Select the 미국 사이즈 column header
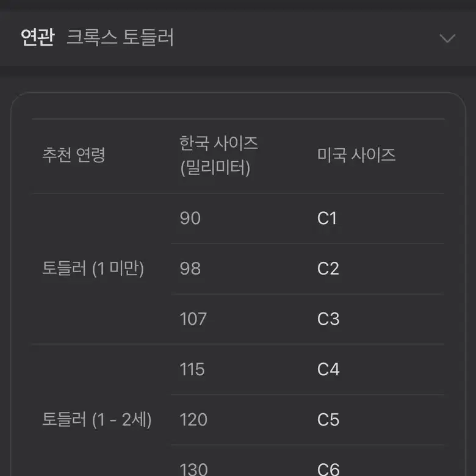The image size is (476, 476). click(356, 155)
